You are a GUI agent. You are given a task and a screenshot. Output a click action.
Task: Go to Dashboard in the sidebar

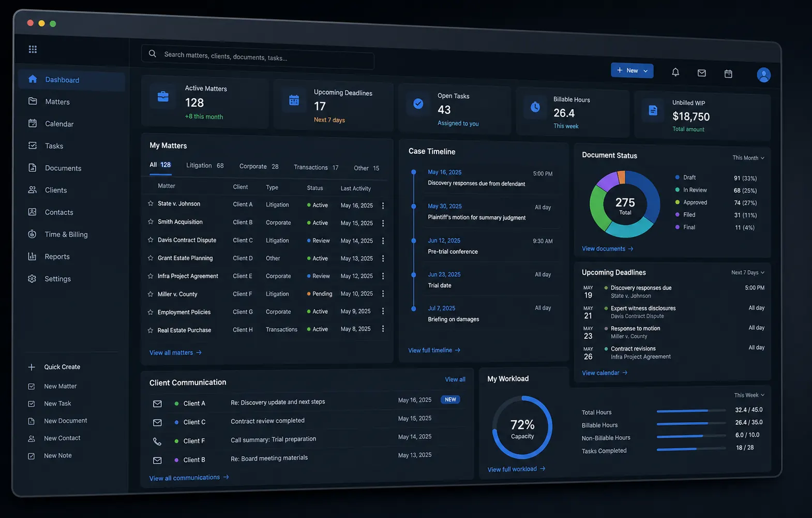click(72, 80)
